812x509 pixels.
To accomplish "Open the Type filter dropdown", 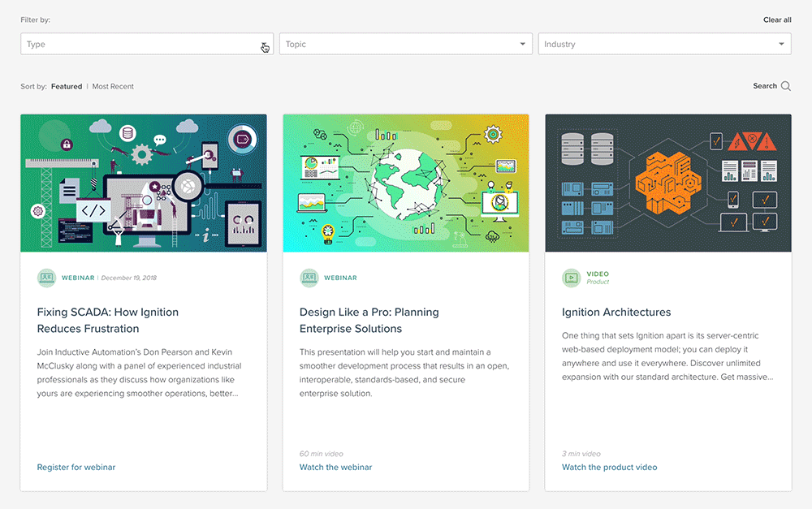I will pyautogui.click(x=147, y=44).
